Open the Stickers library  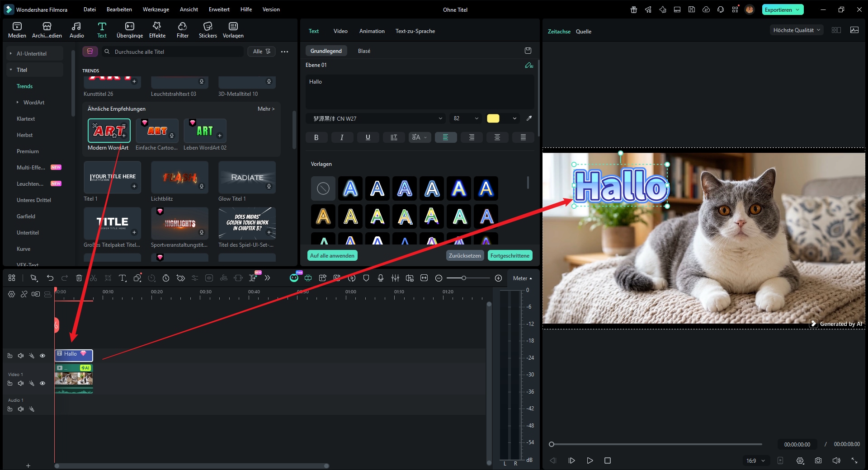tap(208, 30)
